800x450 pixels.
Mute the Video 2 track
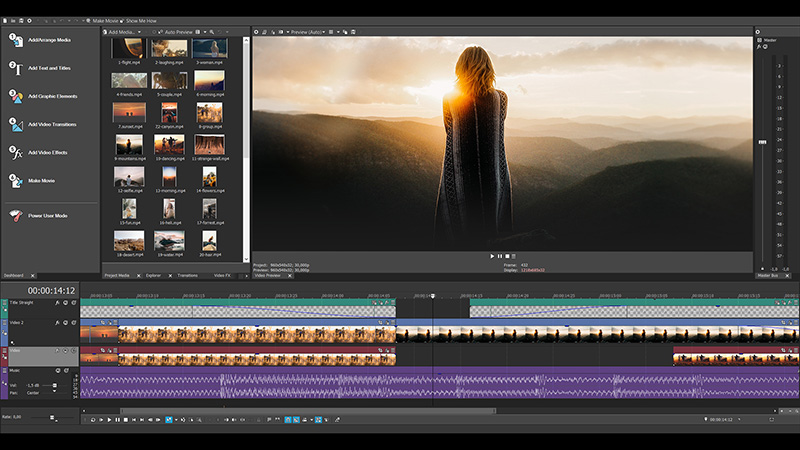(65, 323)
